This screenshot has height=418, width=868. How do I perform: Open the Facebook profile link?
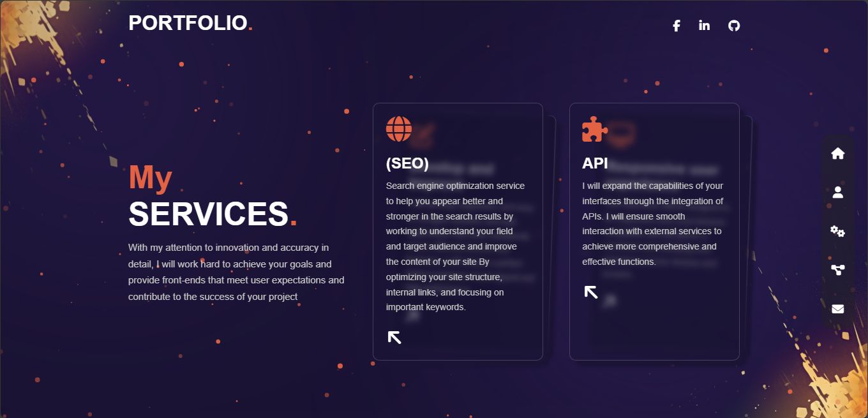click(x=677, y=26)
